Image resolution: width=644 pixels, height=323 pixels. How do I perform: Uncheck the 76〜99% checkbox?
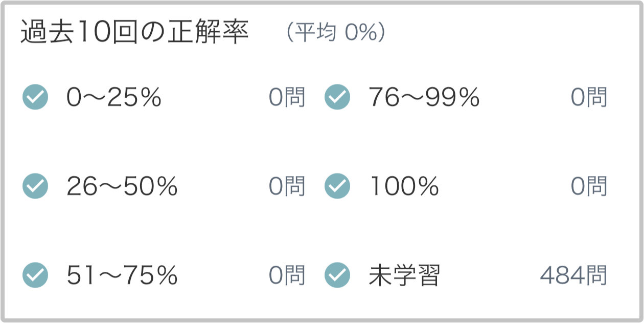(337, 97)
